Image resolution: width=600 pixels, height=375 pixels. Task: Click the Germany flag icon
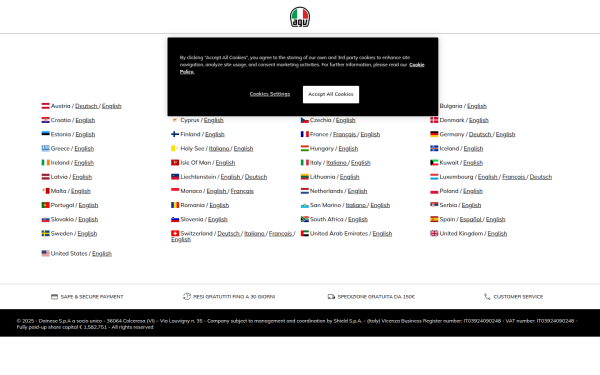pos(434,134)
